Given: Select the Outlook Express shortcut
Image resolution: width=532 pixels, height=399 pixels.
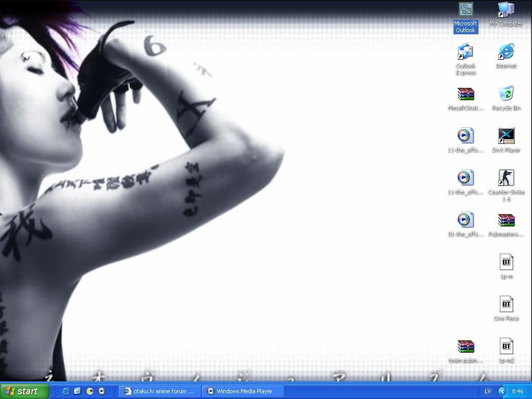Looking at the screenshot, I should [x=465, y=59].
